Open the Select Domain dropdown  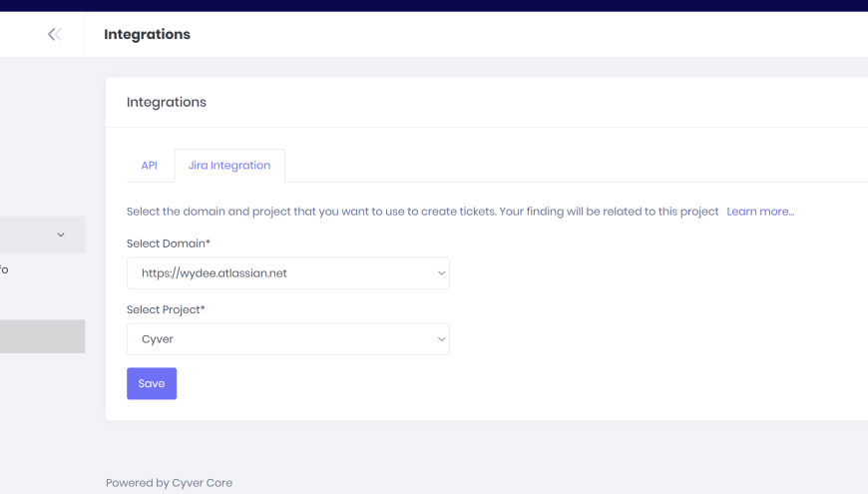click(287, 273)
